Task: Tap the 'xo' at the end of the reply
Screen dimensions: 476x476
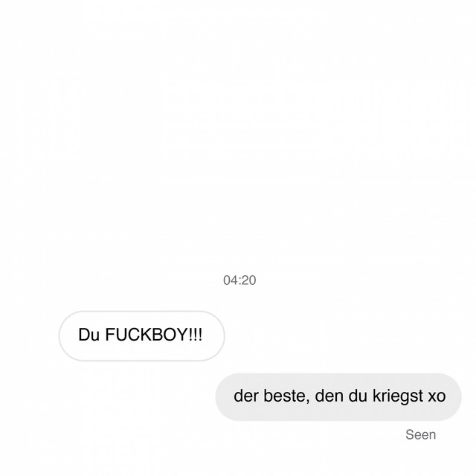Action: [x=437, y=396]
